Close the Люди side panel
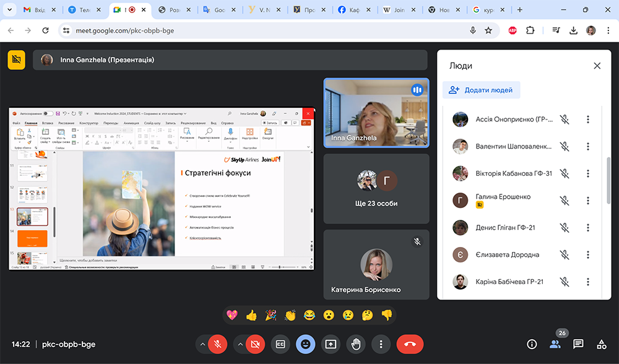Image resolution: width=619 pixels, height=364 pixels. coord(597,66)
